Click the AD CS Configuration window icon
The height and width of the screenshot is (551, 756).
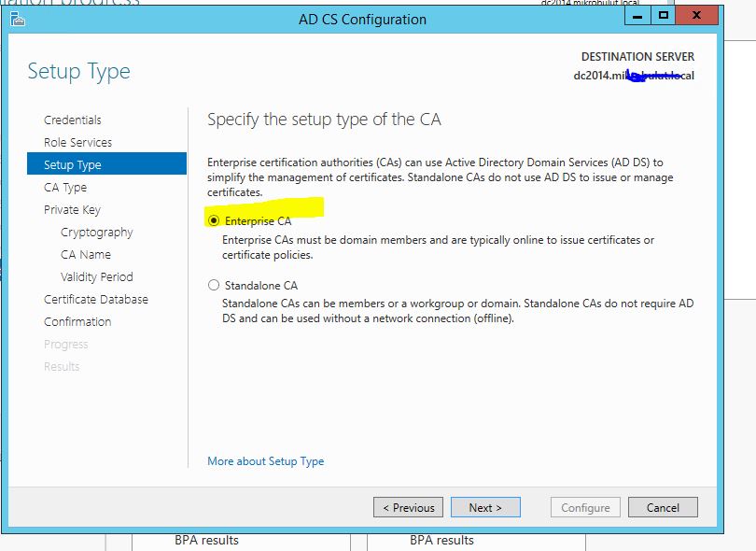click(x=18, y=20)
